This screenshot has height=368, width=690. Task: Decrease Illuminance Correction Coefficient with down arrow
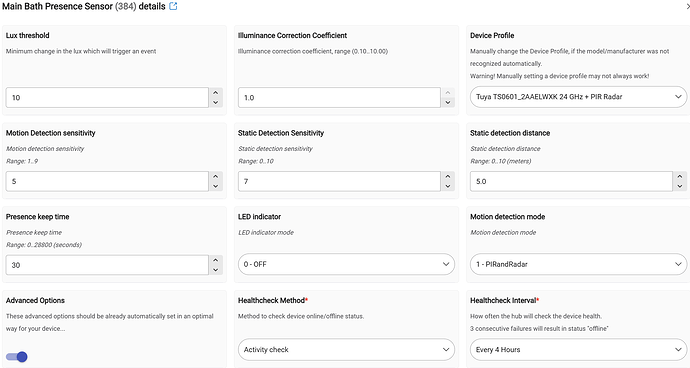(448, 103)
